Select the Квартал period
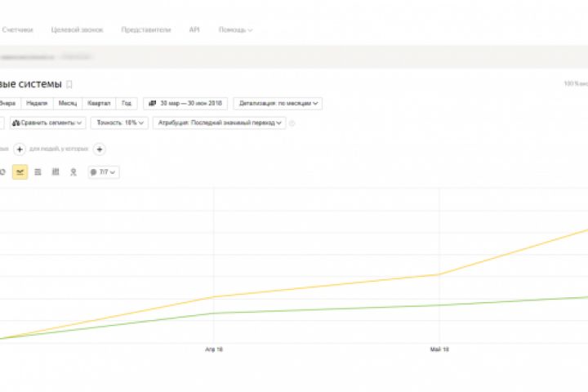Screen dimensions: 588x392 100,104
